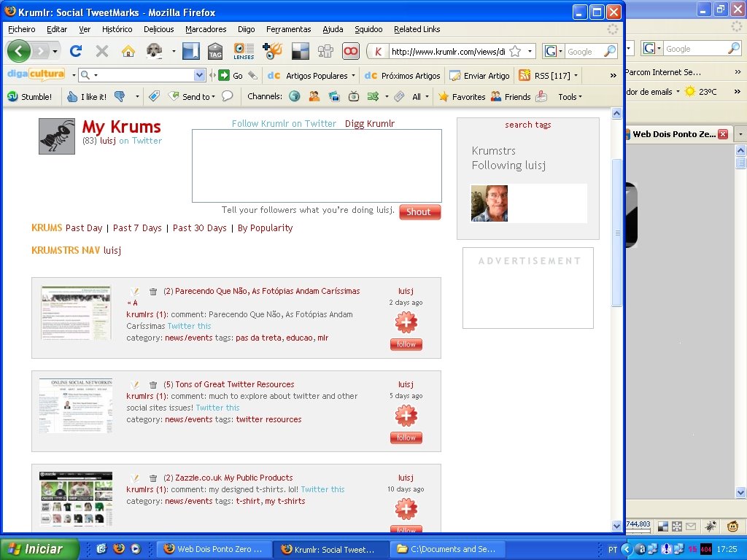The width and height of the screenshot is (747, 560).
Task: Open the Squidoo Lenses icon
Action: click(244, 51)
